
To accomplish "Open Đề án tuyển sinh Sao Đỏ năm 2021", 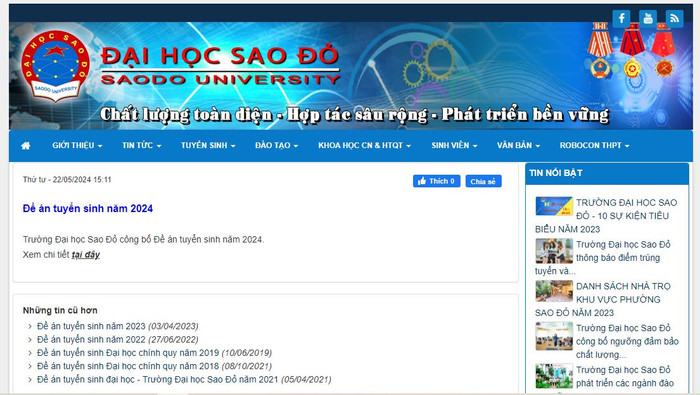I will click(158, 379).
